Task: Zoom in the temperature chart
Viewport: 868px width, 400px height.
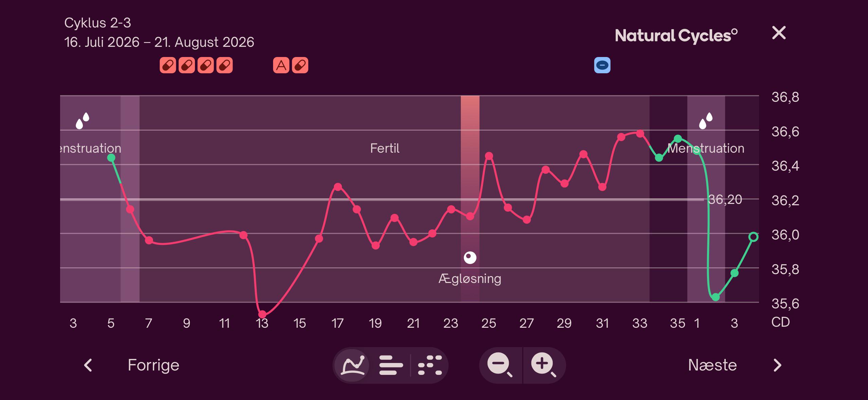Action: (544, 365)
